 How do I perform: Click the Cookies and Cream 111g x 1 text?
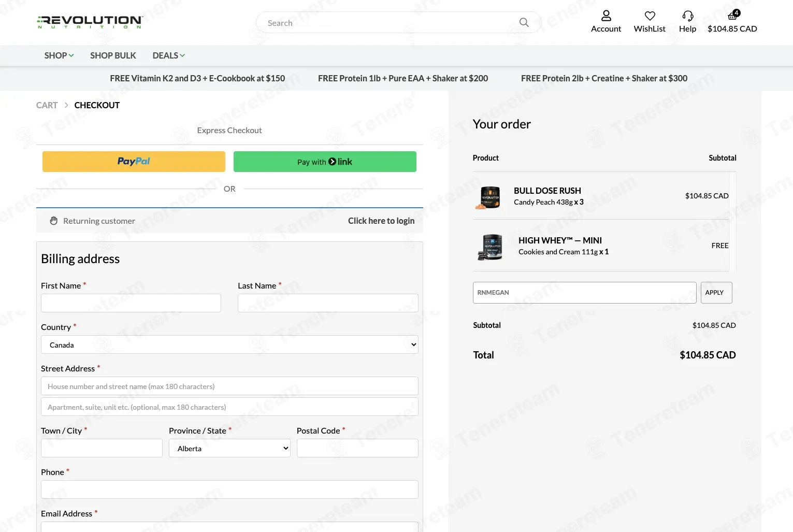tap(564, 252)
